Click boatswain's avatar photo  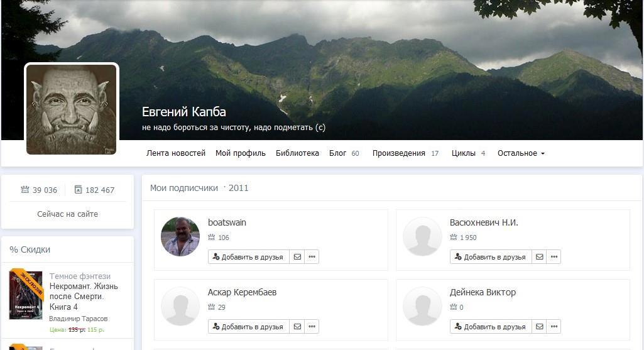[180, 237]
